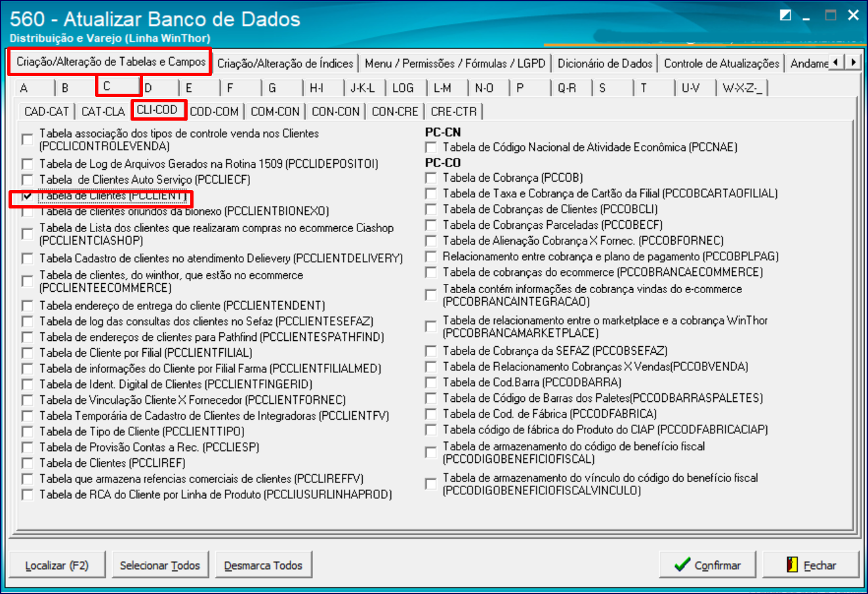Screen dimensions: 868x594
Task: Open CON-CRE sub-tab
Action: coord(395,111)
